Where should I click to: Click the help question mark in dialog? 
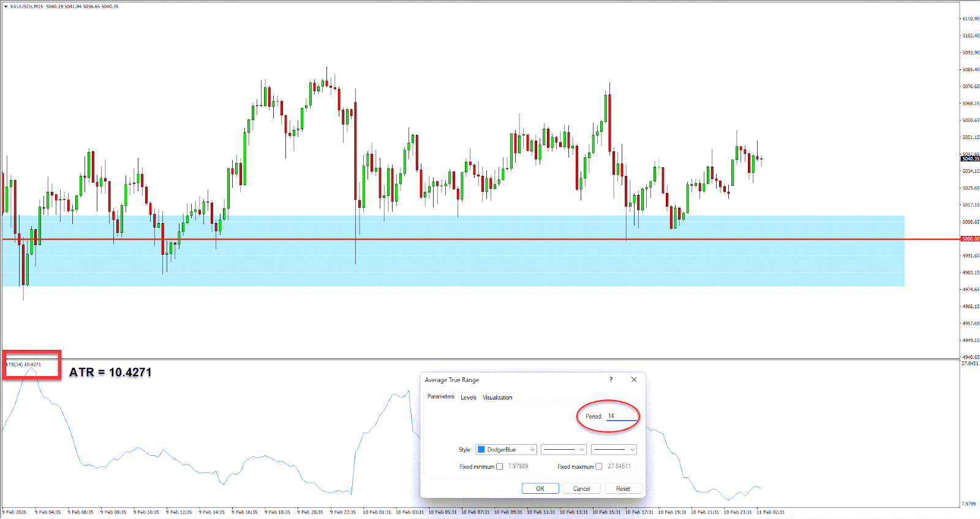click(611, 379)
